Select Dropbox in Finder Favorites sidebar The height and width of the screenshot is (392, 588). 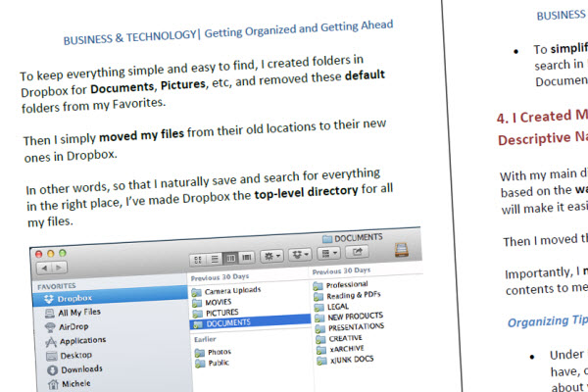point(111,296)
